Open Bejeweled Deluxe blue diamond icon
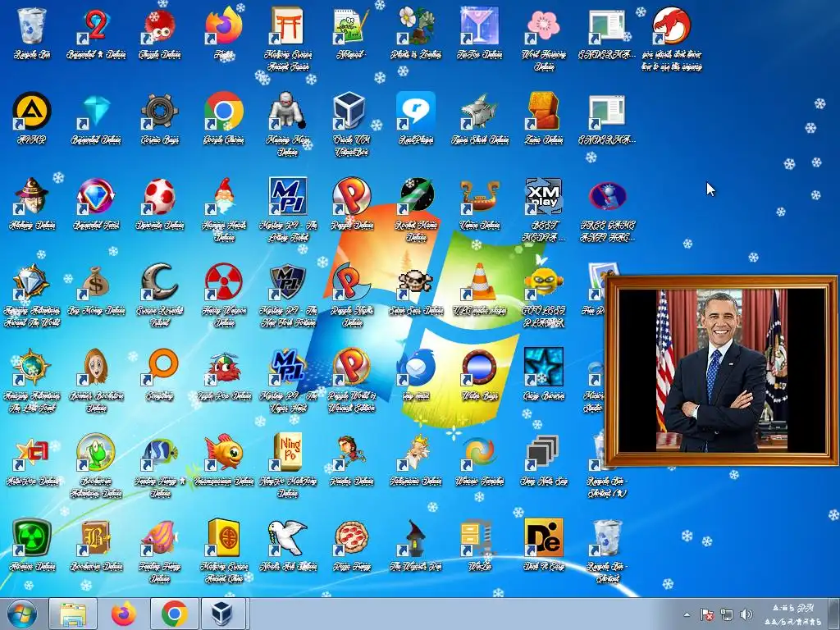 pos(95,111)
